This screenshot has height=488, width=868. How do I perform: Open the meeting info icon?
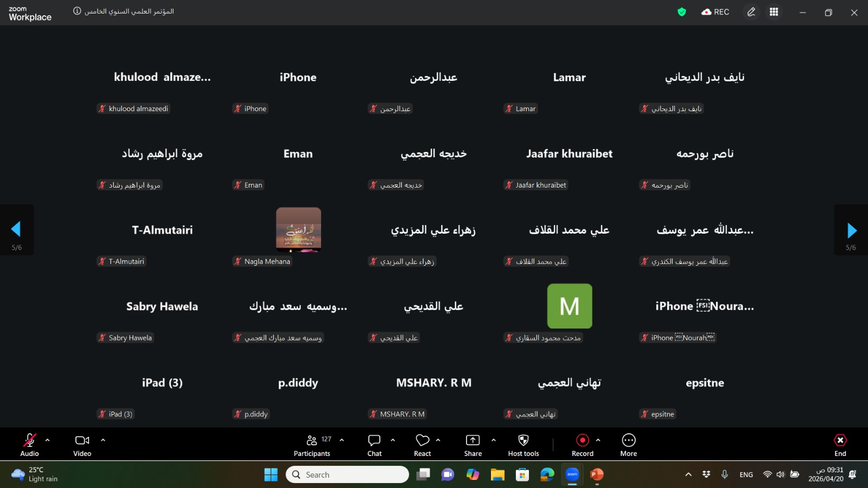pos(77,11)
